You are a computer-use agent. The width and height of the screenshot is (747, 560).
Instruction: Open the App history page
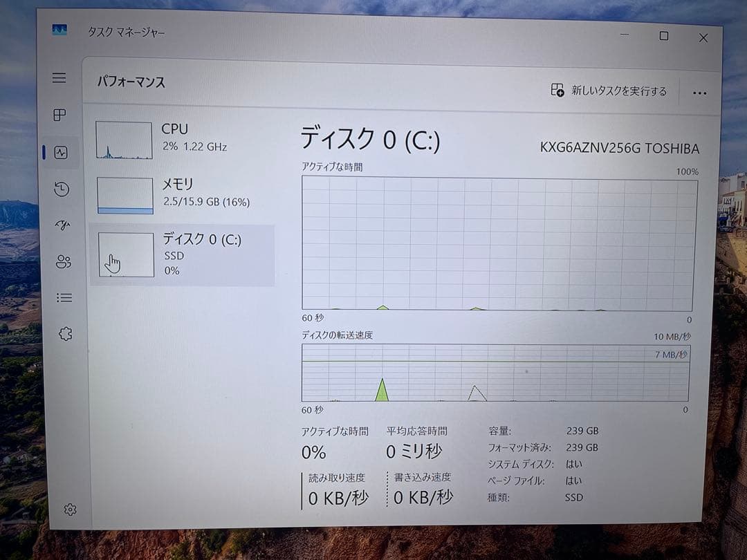[62, 189]
